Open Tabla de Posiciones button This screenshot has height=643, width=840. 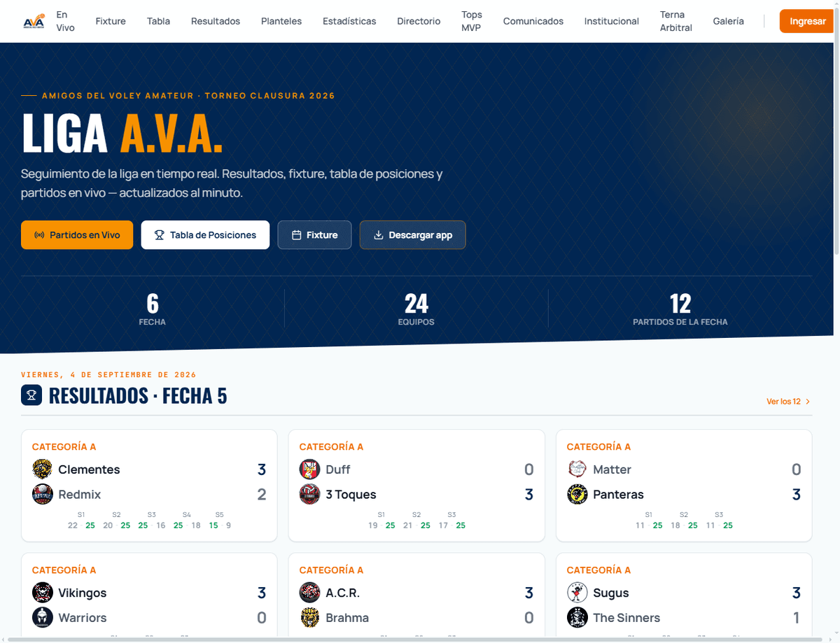[x=205, y=235]
